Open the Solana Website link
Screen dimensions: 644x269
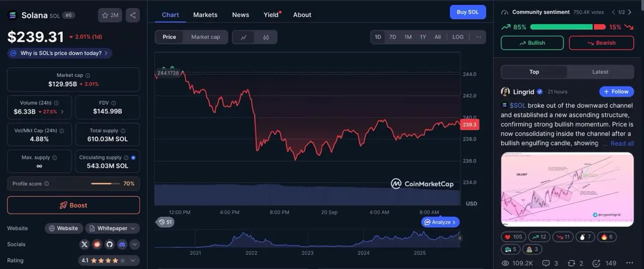64,228
